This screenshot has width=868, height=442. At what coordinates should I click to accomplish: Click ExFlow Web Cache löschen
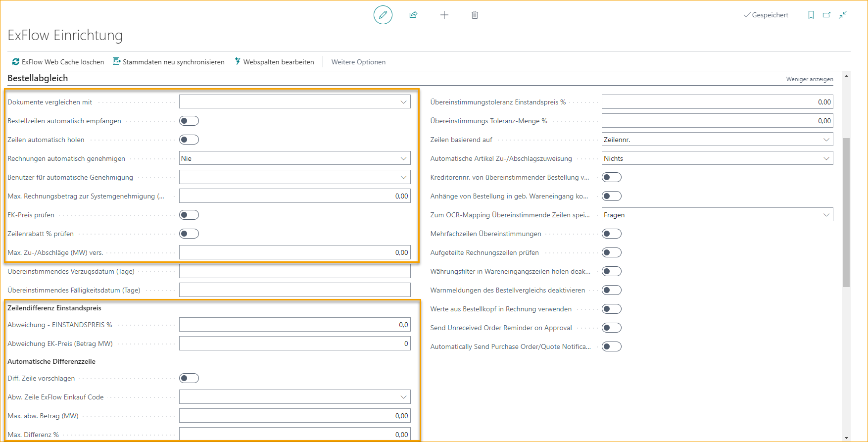tap(58, 62)
